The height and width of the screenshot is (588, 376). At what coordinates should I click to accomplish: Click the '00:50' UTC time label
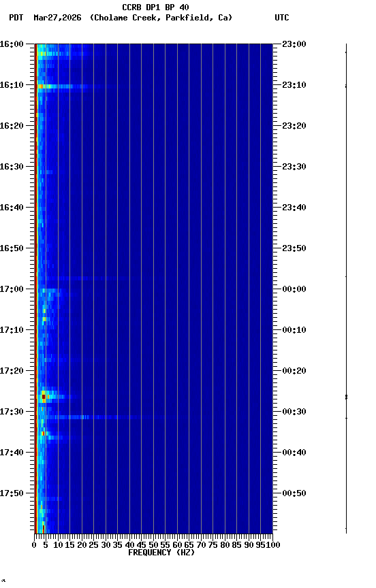click(x=294, y=493)
